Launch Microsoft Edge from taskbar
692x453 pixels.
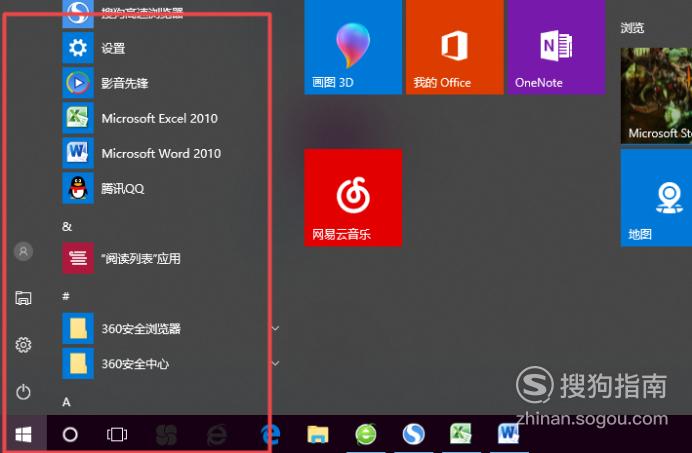(x=271, y=434)
